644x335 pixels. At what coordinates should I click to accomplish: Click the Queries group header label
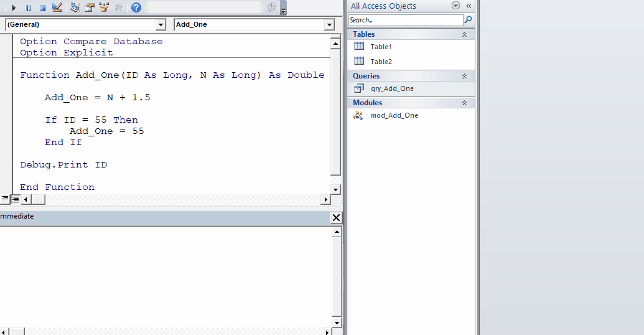coord(366,75)
